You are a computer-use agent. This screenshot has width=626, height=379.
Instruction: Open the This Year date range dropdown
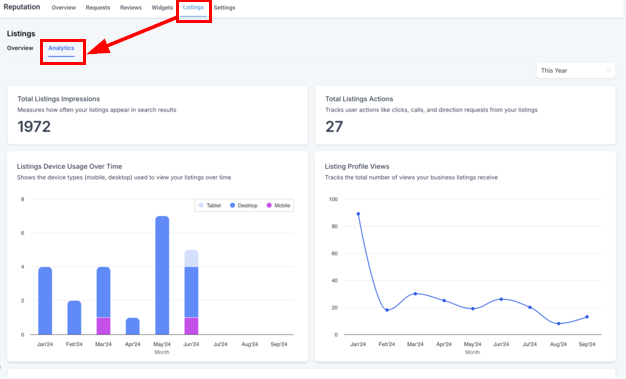tap(575, 70)
